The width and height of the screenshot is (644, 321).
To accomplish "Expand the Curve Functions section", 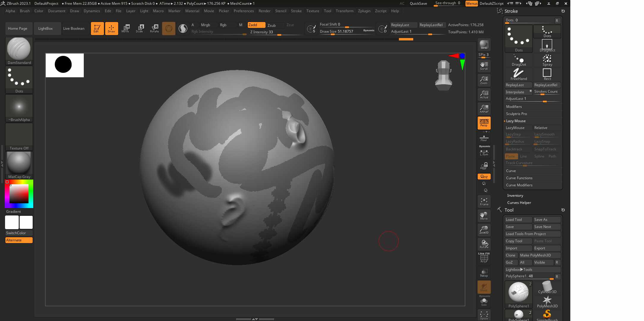I will click(519, 178).
